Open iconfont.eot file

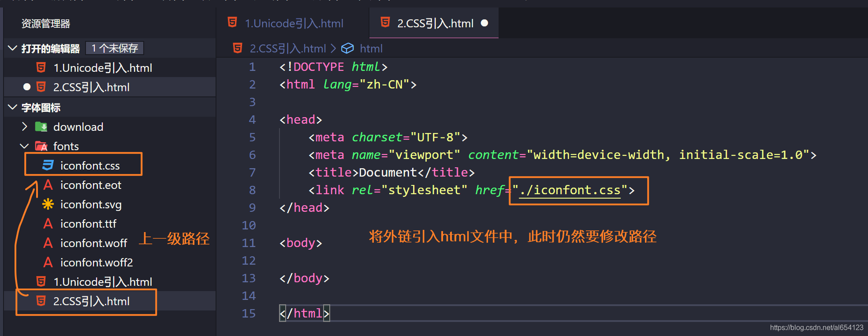click(x=91, y=185)
